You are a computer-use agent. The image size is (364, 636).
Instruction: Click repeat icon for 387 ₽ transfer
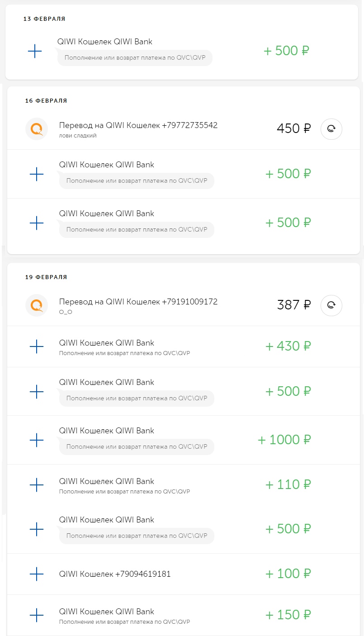click(331, 305)
